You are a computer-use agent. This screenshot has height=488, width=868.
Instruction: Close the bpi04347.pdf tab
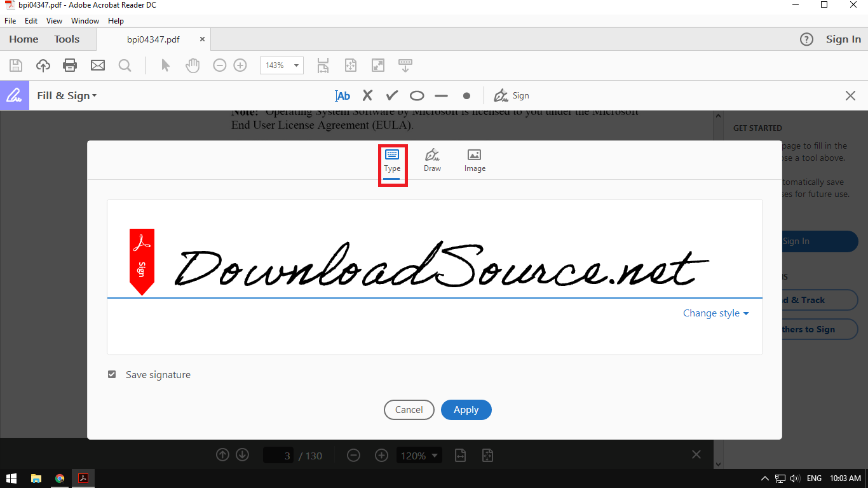[202, 39]
